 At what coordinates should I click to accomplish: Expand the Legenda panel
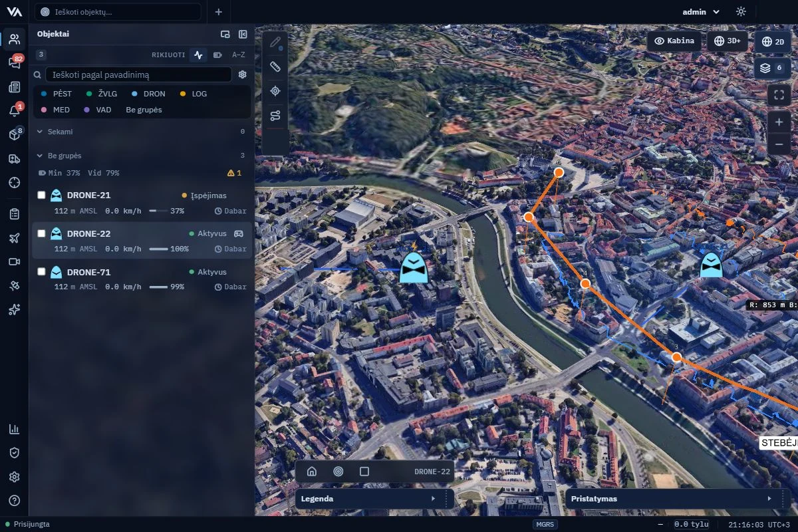pyautogui.click(x=374, y=499)
